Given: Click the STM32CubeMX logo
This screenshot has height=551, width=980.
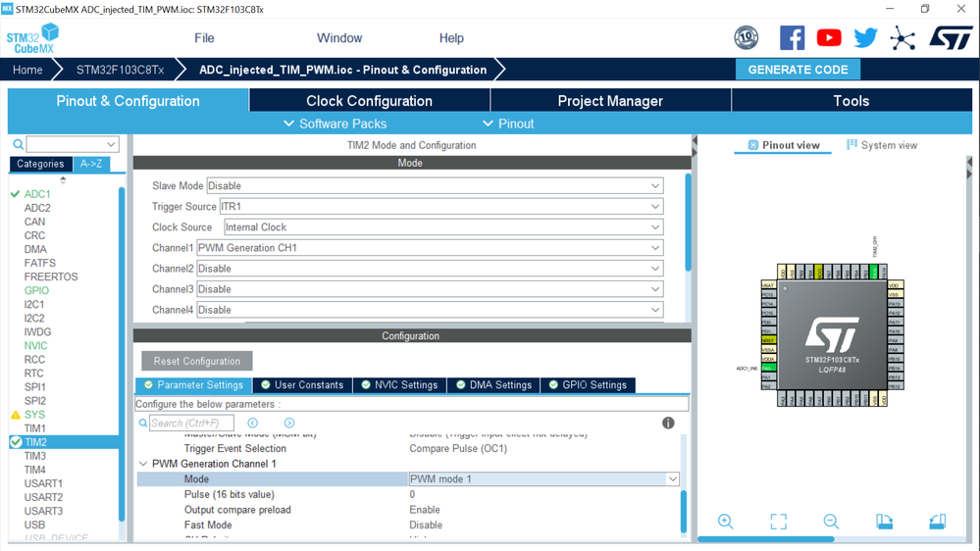Looking at the screenshot, I should 32,38.
